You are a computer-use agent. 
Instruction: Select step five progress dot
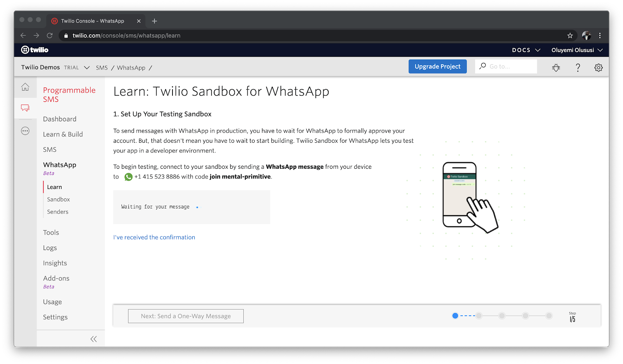pos(549,316)
